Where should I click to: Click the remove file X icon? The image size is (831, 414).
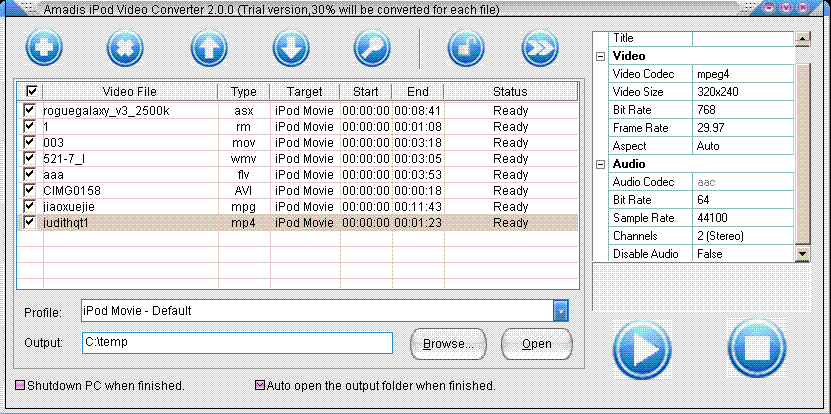click(x=126, y=49)
